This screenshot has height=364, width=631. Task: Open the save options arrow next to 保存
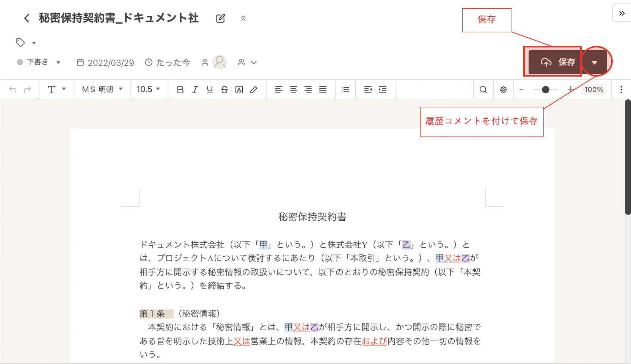pyautogui.click(x=594, y=63)
